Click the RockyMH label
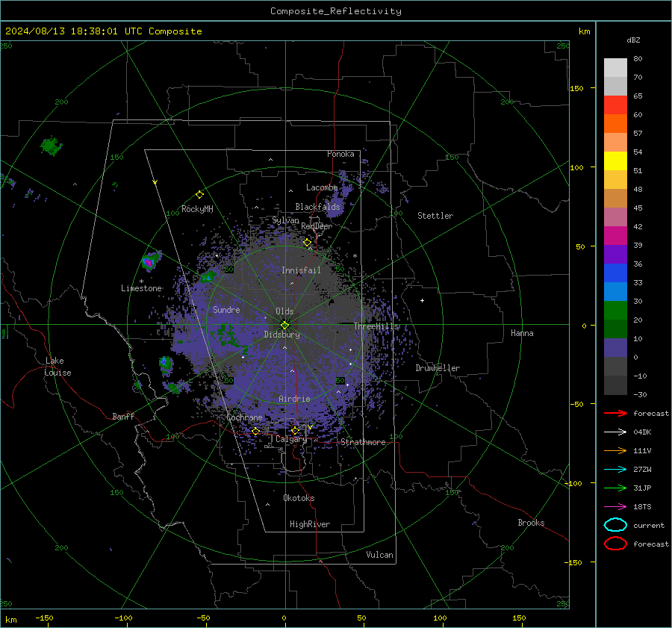Image resolution: width=672 pixels, height=628 pixels. tap(197, 209)
